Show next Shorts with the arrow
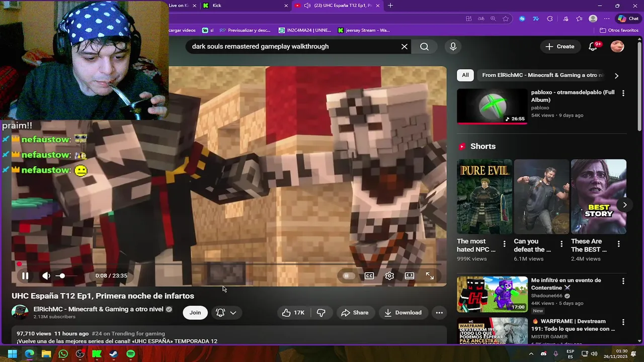 (624, 205)
